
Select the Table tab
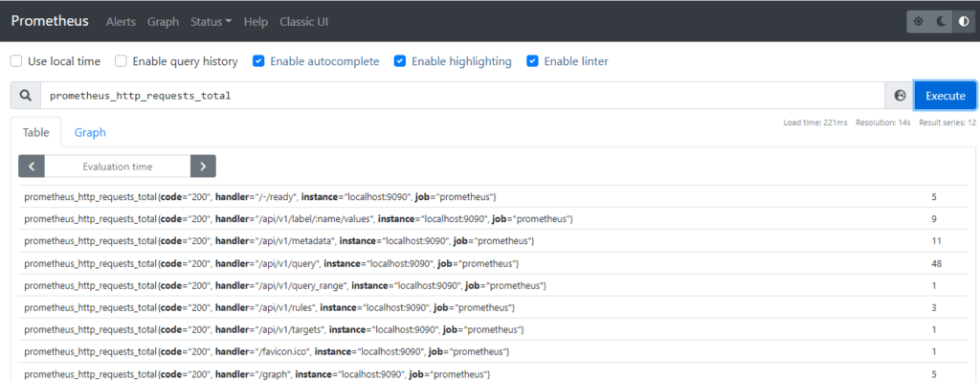(x=35, y=132)
